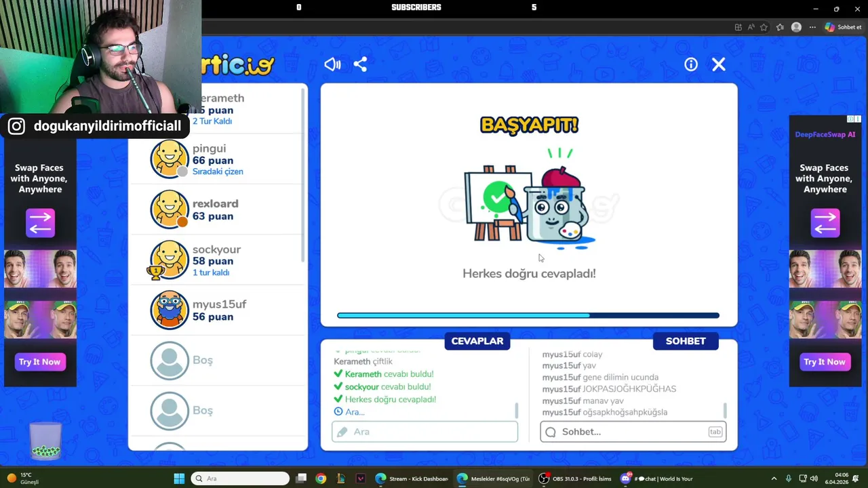The height and width of the screenshot is (488, 868).
Task: Click sockyour's avatar with trophy
Action: tap(169, 260)
